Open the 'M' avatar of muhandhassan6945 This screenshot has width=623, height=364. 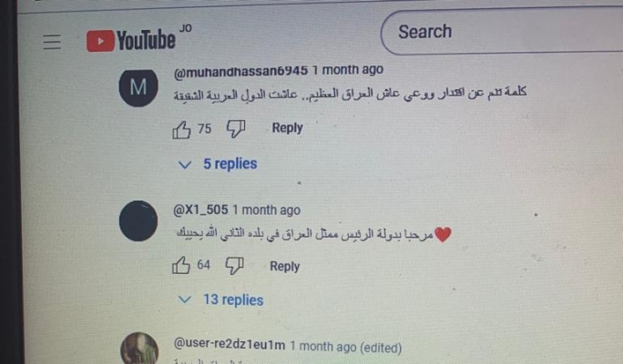138,87
